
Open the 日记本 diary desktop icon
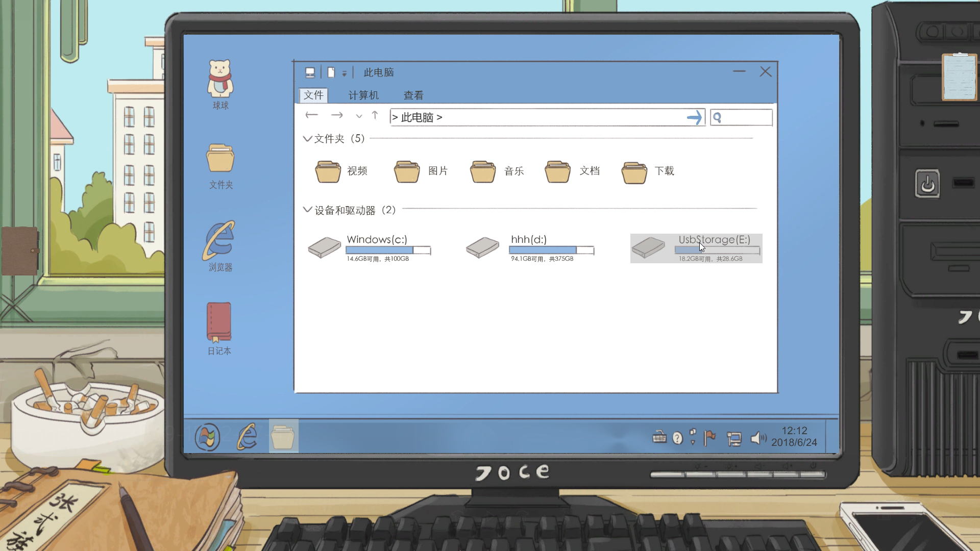pos(219,323)
